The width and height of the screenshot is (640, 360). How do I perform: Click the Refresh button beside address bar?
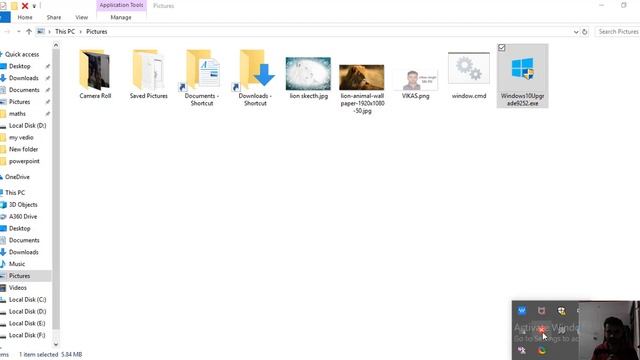point(584,32)
